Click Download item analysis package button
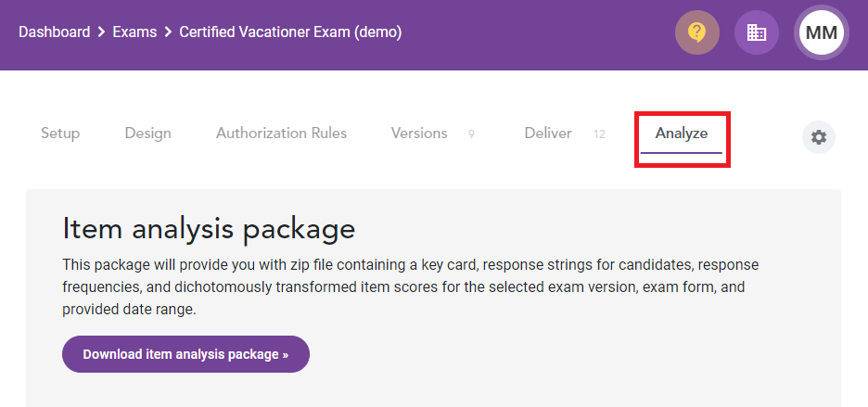868x407 pixels. tap(185, 354)
